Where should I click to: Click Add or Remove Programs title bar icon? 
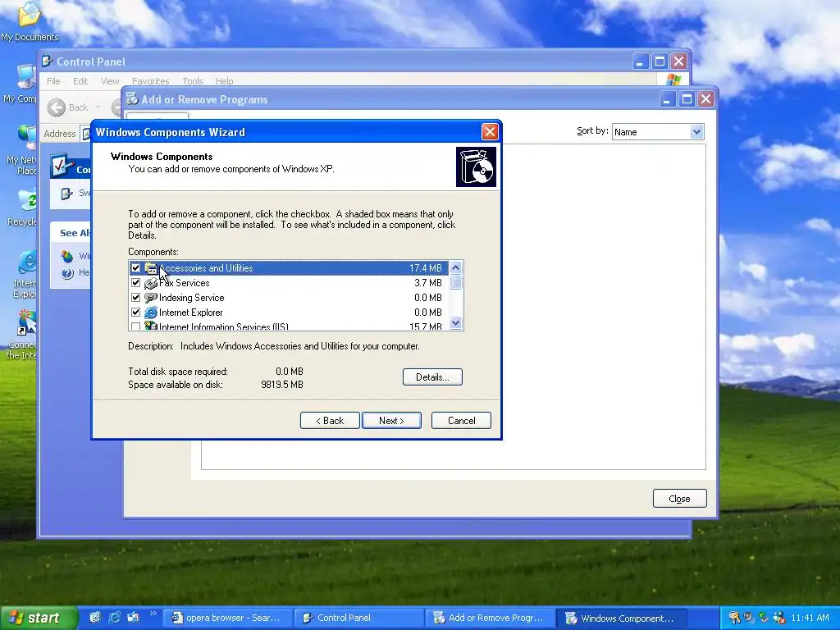tap(132, 98)
